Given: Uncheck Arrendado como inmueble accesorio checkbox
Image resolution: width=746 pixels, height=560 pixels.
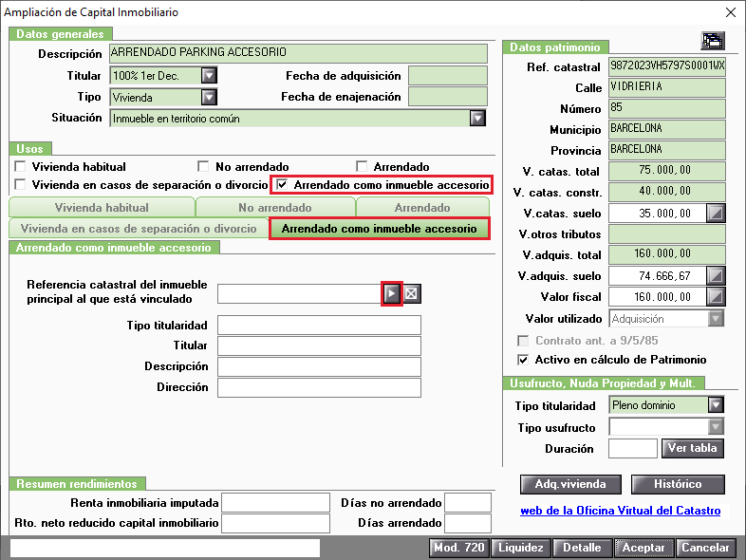Looking at the screenshot, I should coord(282,184).
